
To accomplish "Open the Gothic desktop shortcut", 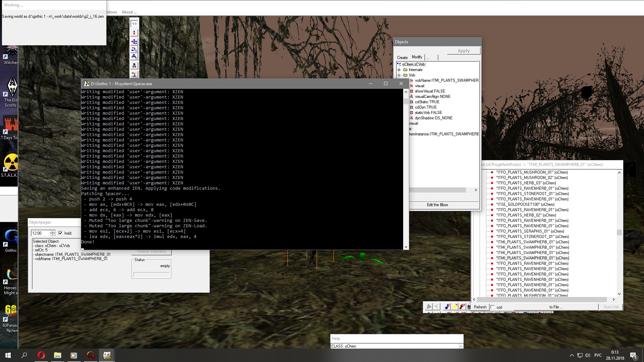I will pyautogui.click(x=11, y=240).
